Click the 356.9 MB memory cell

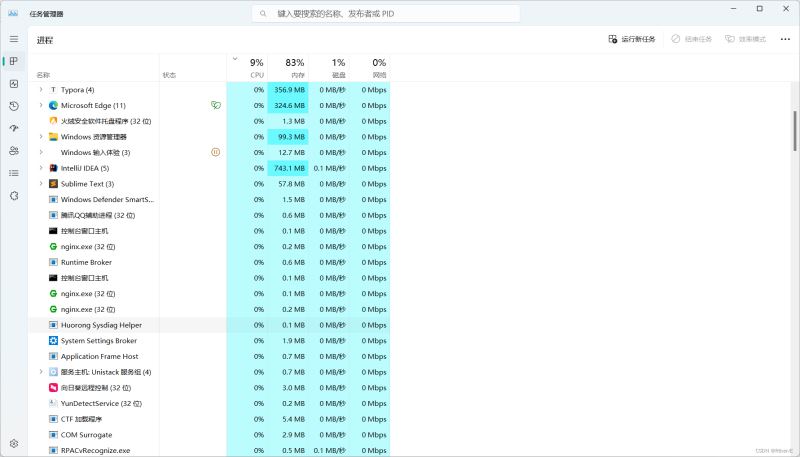pyautogui.click(x=288, y=90)
